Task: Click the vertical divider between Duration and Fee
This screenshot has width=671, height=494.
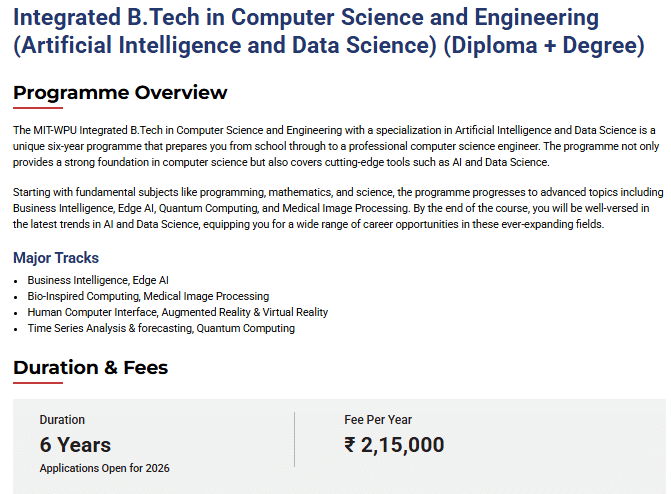Action: [294, 440]
